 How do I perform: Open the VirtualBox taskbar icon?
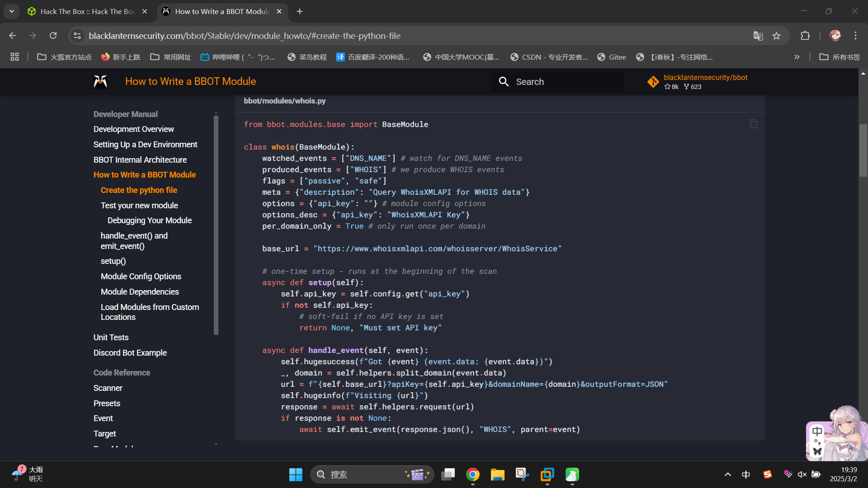click(547, 474)
